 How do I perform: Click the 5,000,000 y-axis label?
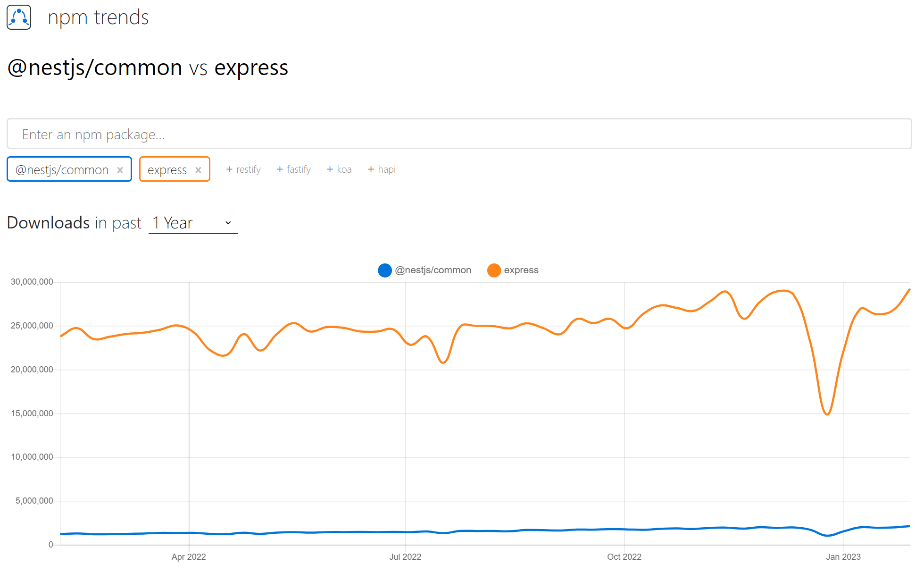coord(34,501)
